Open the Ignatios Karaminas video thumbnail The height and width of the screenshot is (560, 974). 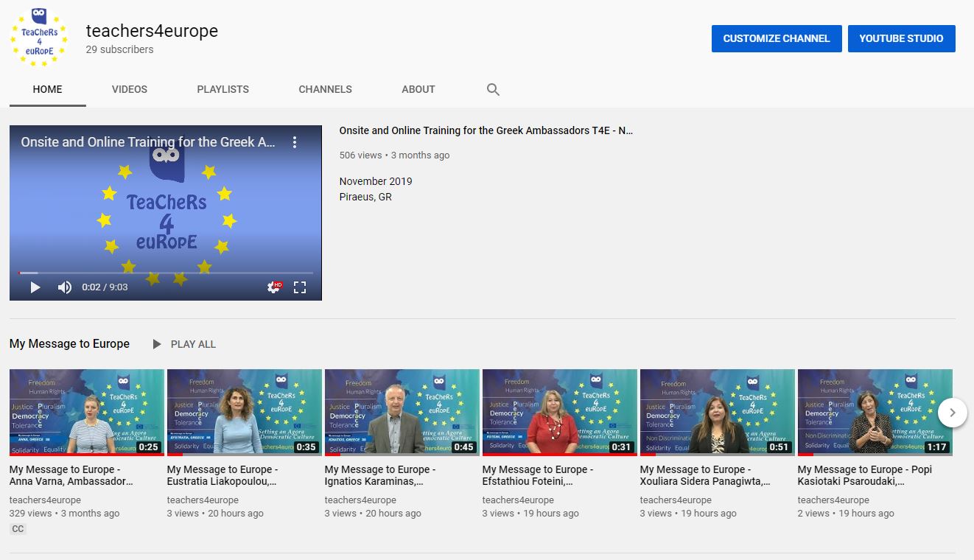[402, 412]
